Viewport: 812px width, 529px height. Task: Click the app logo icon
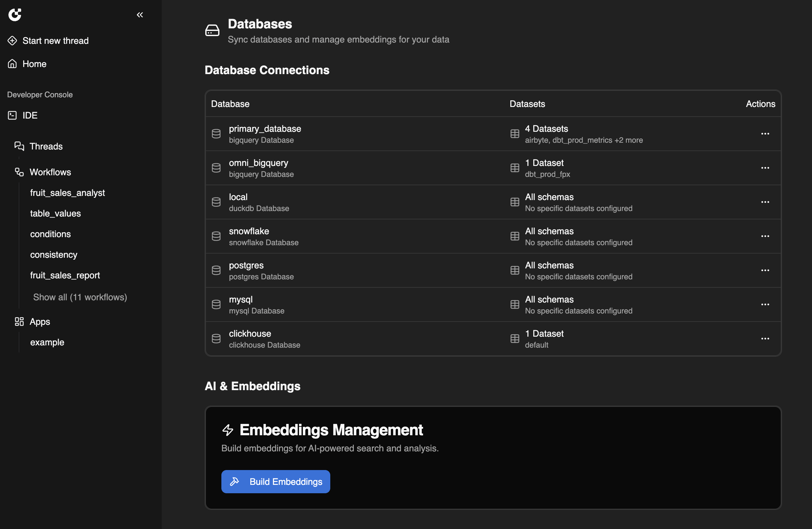pyautogui.click(x=15, y=14)
